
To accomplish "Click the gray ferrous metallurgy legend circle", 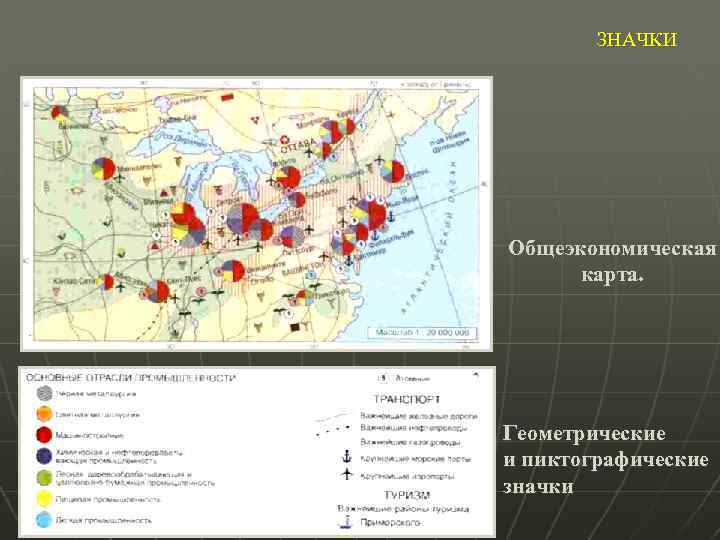I will click(x=45, y=393).
